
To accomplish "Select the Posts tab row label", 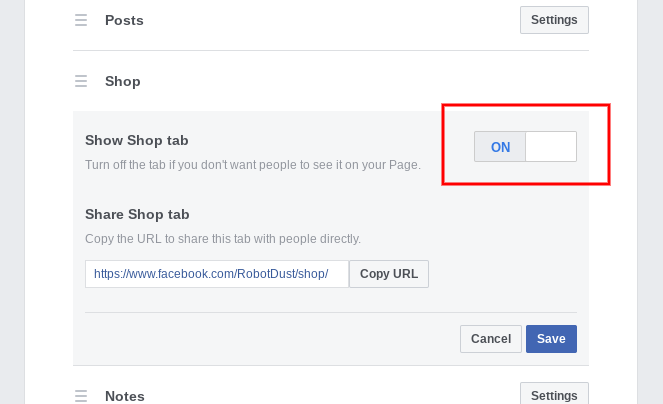I will tap(124, 20).
